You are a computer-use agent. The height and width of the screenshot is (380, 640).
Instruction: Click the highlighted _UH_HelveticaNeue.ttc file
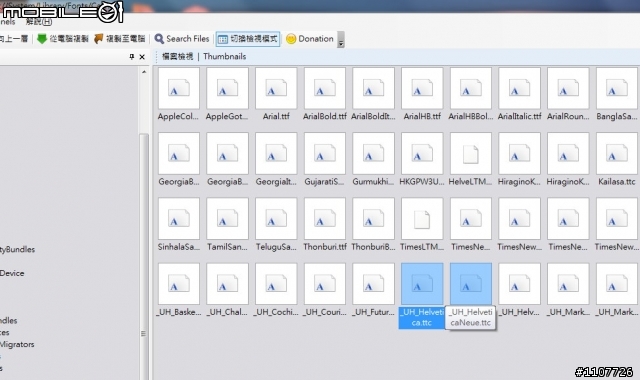[x=471, y=296]
